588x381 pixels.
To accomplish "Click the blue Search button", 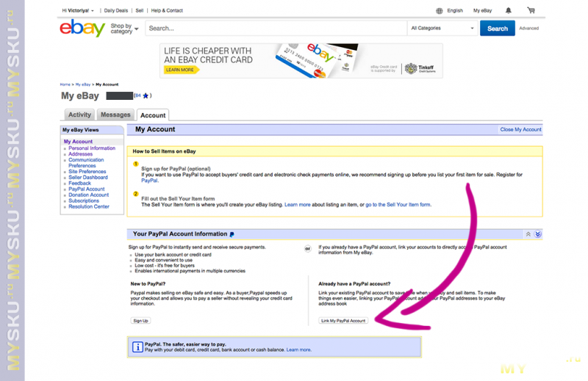I will click(498, 29).
